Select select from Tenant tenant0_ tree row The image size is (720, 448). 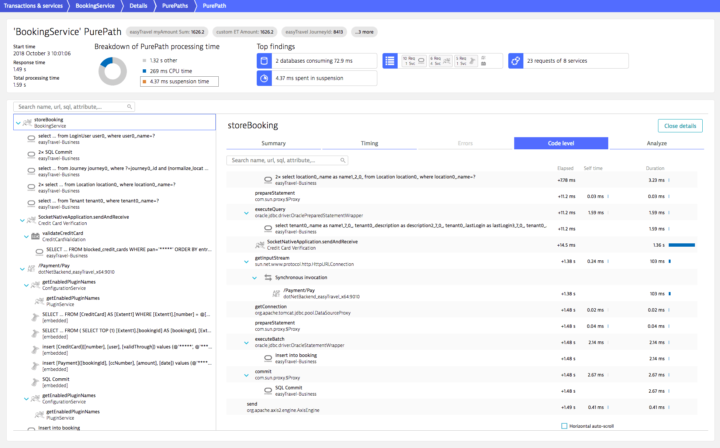[x=115, y=203]
